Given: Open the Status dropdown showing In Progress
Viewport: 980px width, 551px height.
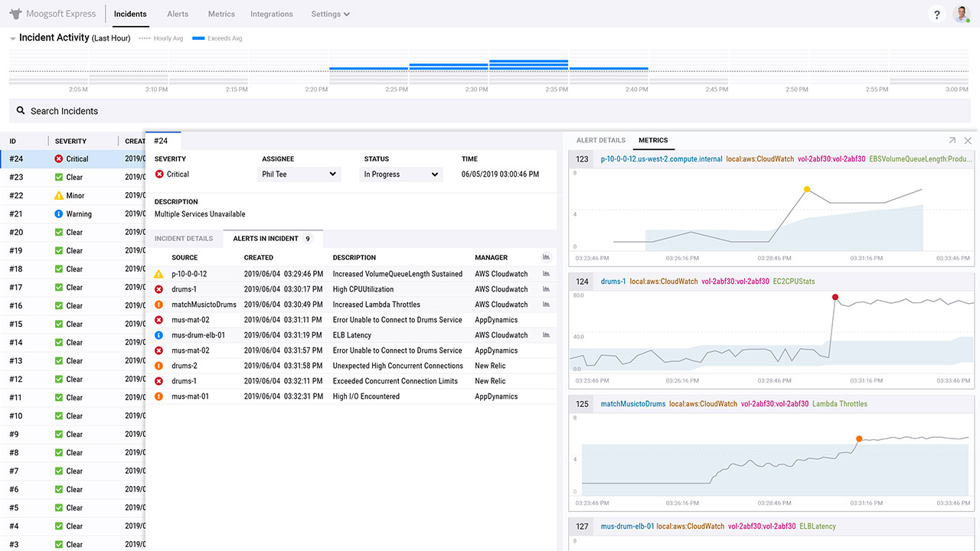Looking at the screenshot, I should [400, 174].
